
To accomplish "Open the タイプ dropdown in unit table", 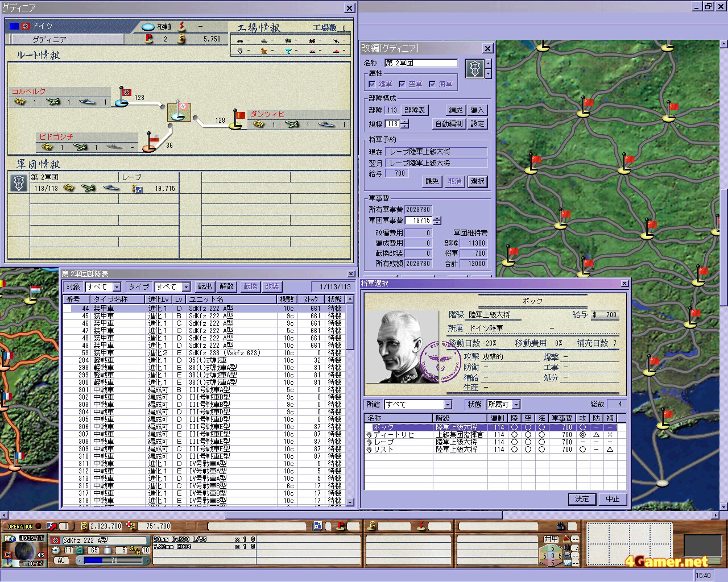I will [x=186, y=287].
